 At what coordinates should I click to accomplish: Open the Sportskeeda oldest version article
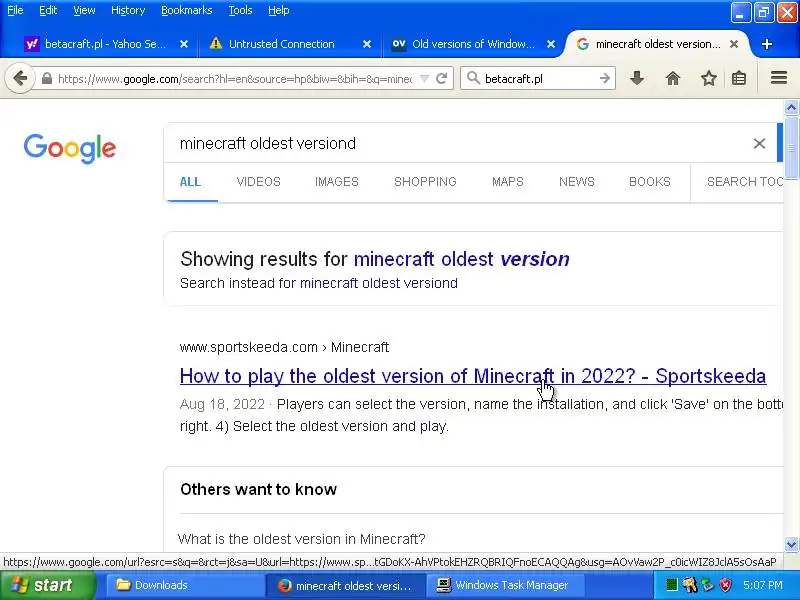[473, 376]
